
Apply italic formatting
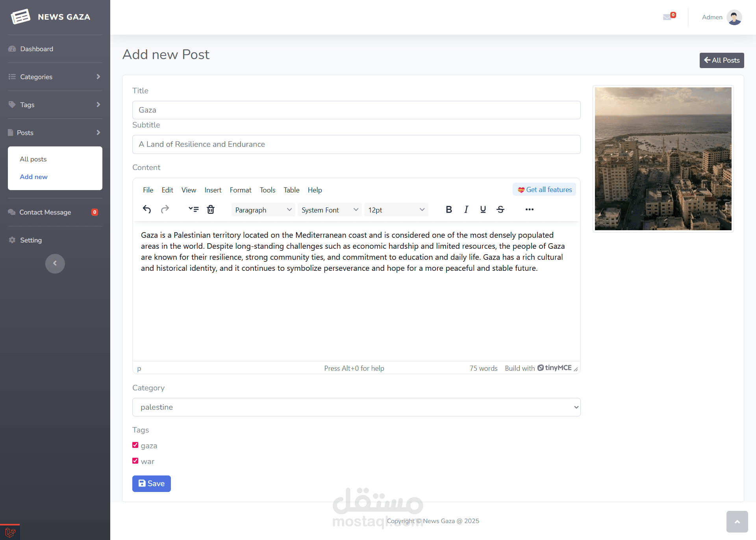[466, 209]
